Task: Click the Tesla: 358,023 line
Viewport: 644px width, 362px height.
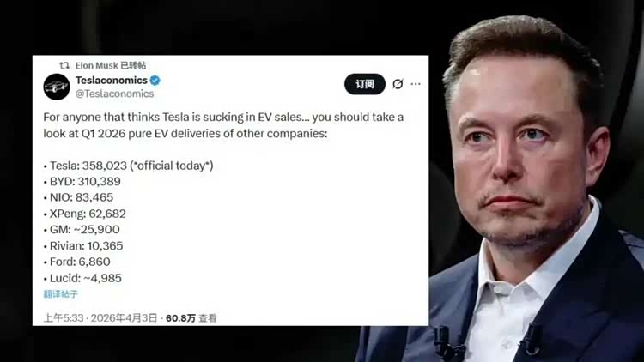Action: click(128, 166)
